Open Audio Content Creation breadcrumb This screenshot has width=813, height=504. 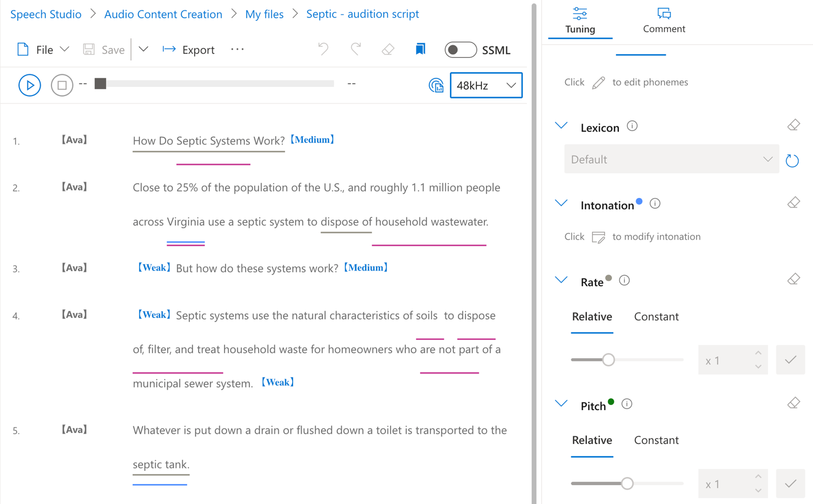pos(163,14)
